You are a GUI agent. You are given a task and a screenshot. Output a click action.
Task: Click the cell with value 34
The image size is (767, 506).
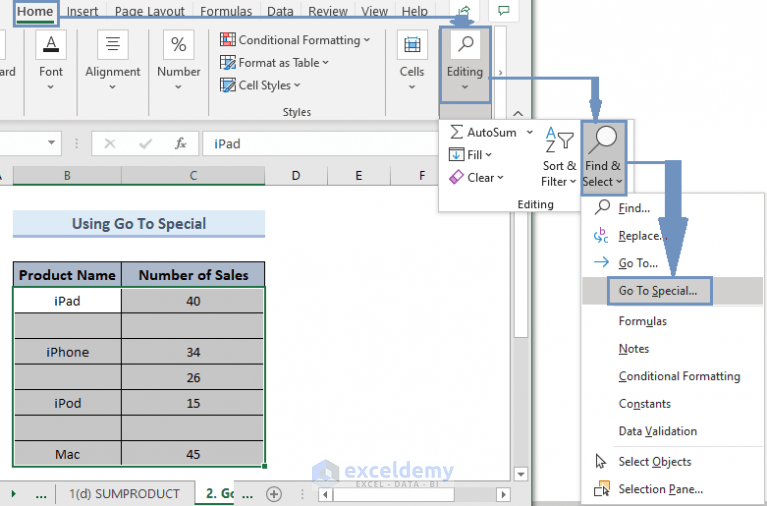coord(193,352)
